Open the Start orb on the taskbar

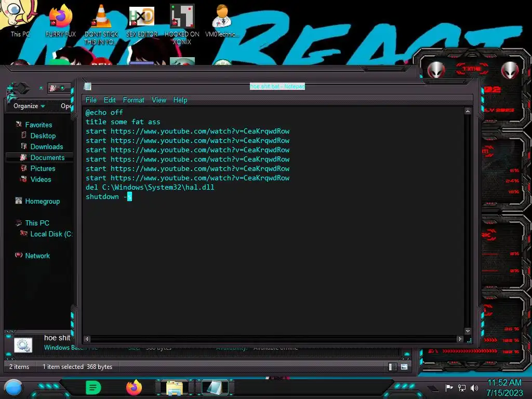click(14, 388)
